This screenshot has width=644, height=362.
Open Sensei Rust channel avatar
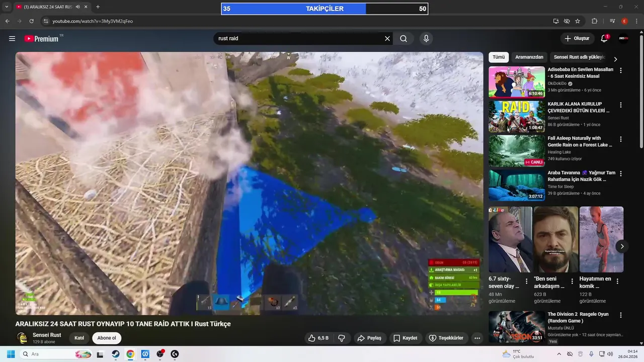click(22, 338)
